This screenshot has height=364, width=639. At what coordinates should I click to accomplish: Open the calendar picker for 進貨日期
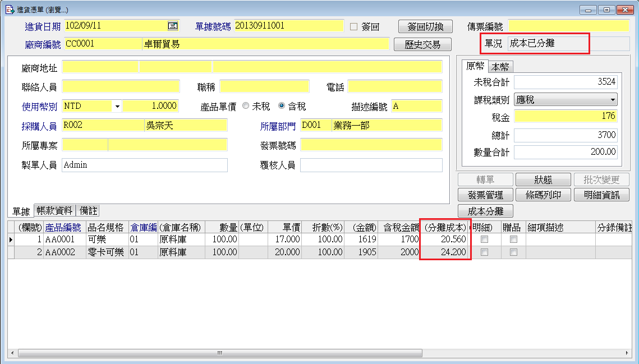(173, 26)
